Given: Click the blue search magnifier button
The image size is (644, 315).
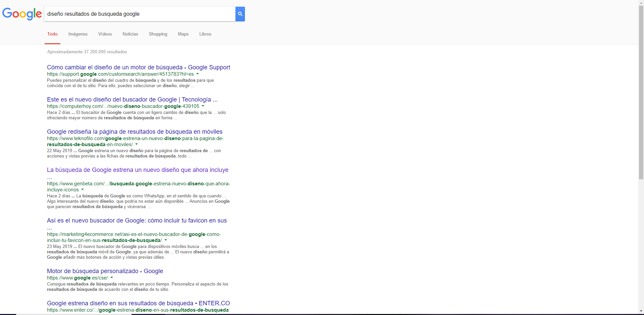Looking at the screenshot, I should pos(240,14).
